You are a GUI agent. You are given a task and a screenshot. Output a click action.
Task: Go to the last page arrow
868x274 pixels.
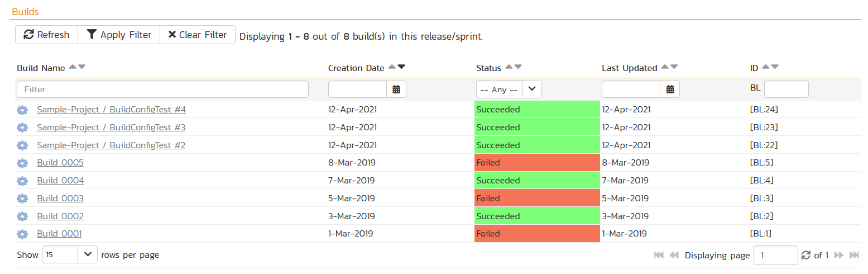(854, 255)
